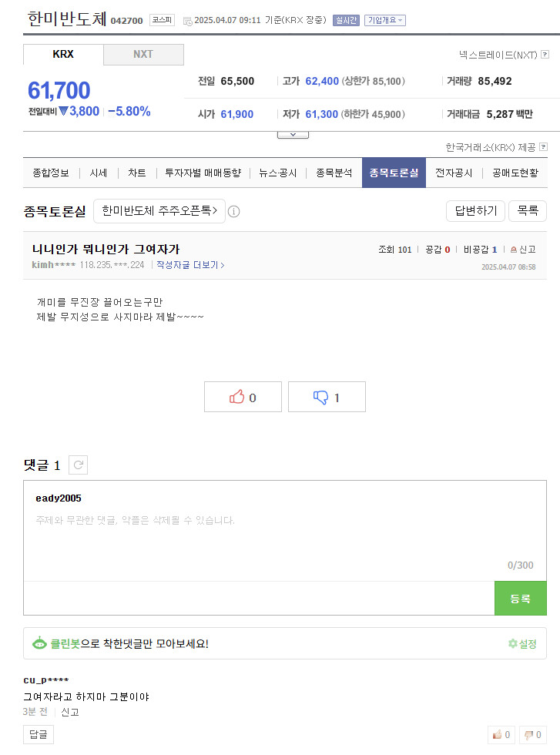Viewport: 560px width, 755px height.
Task: Open the 차트 tab
Action: [x=137, y=173]
